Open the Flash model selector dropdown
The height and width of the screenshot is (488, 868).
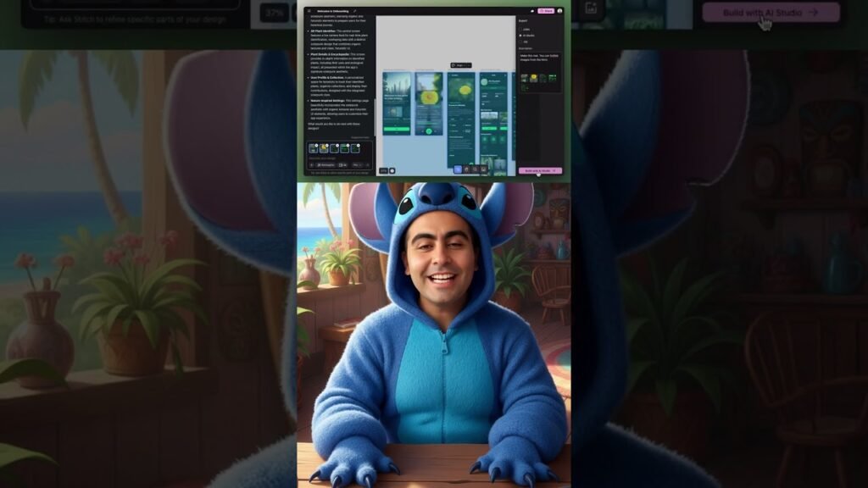click(x=358, y=165)
